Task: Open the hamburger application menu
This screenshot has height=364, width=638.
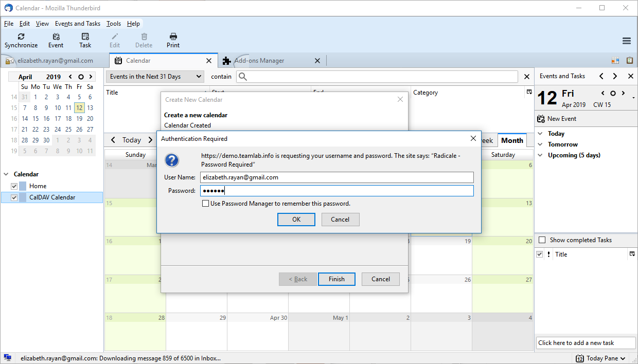Action: click(x=626, y=41)
